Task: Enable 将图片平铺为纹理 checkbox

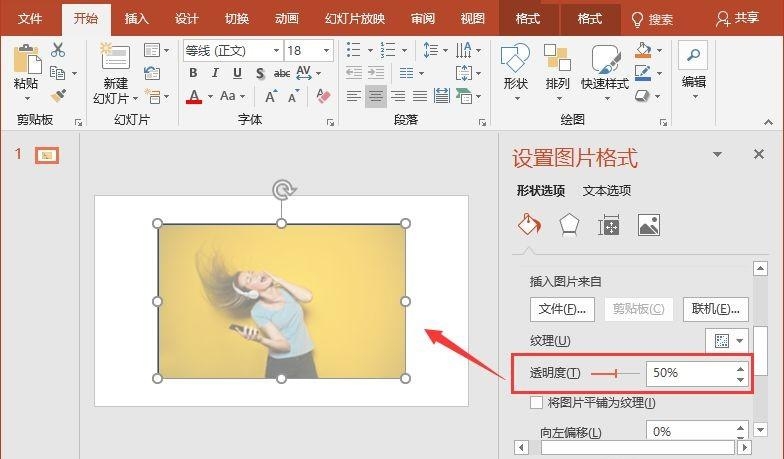Action: click(537, 403)
